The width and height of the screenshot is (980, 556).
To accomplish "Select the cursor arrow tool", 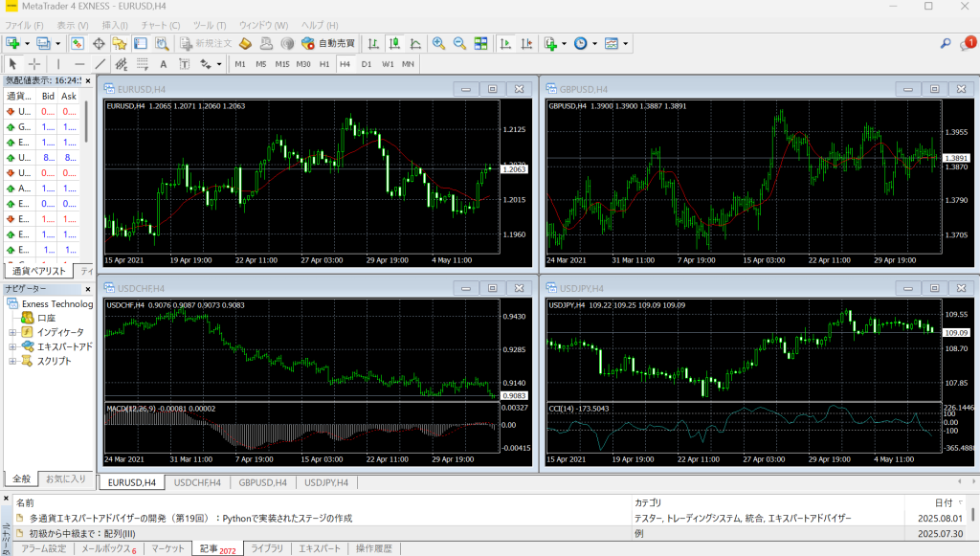I will 12,64.
